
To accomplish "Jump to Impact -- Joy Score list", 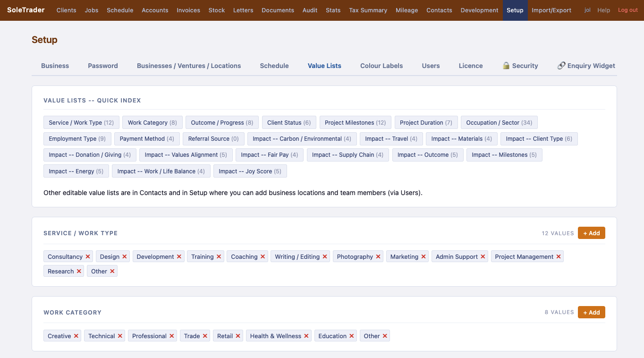I will [x=250, y=171].
